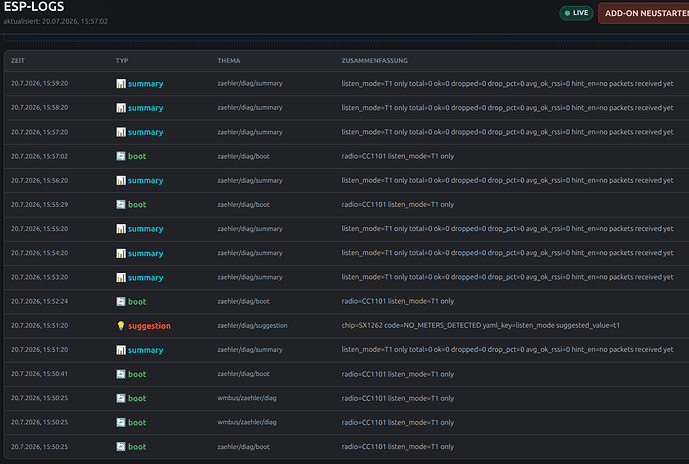Click the summary chart icon at 15:58:20
Viewport: 689px width, 464px height.
(121, 108)
